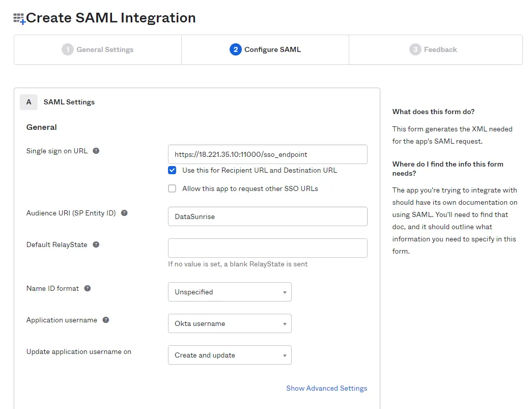Viewport: 532px width, 409px height.
Task: Open the Name ID format dropdown
Action: (230, 292)
